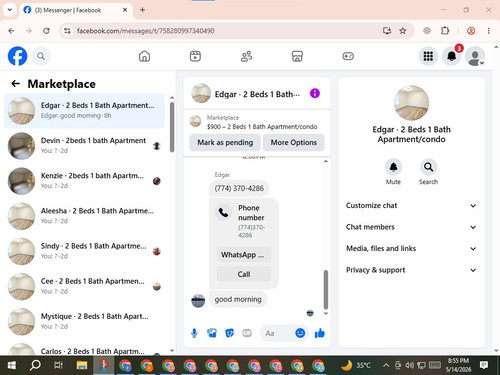Go to the Home feed icon
Image resolution: width=500 pixels, height=375 pixels.
coord(144,56)
